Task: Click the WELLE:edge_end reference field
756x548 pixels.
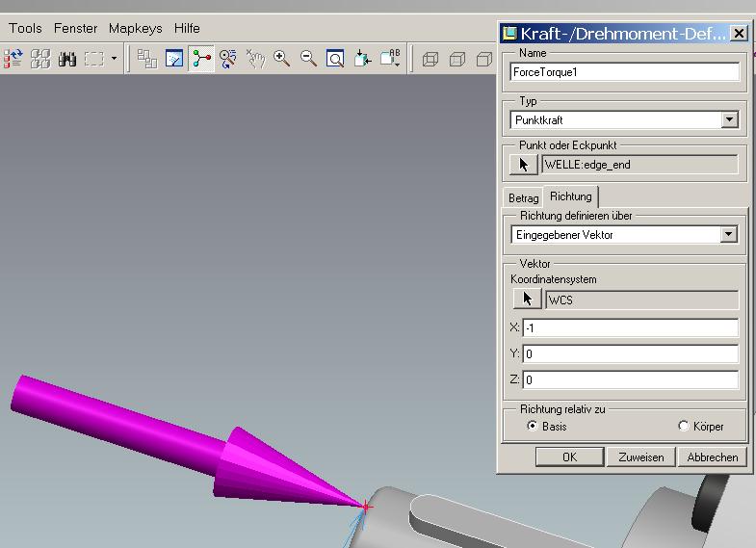Action: pyautogui.click(x=639, y=165)
